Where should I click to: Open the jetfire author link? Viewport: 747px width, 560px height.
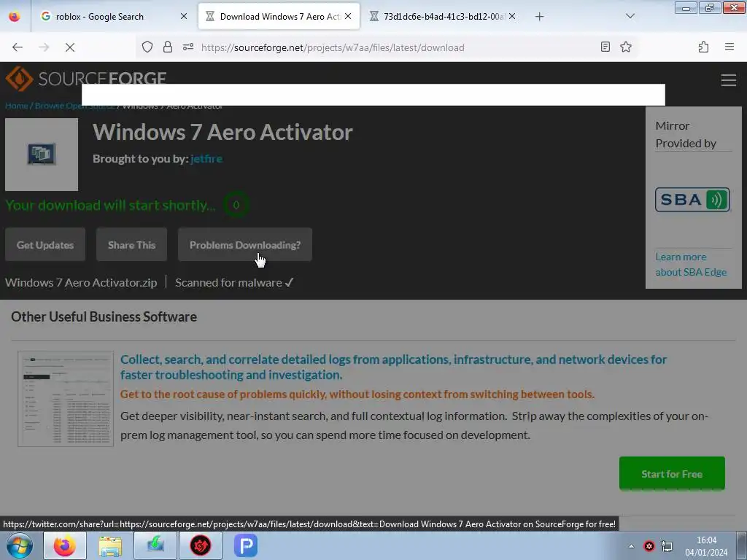pos(206,158)
